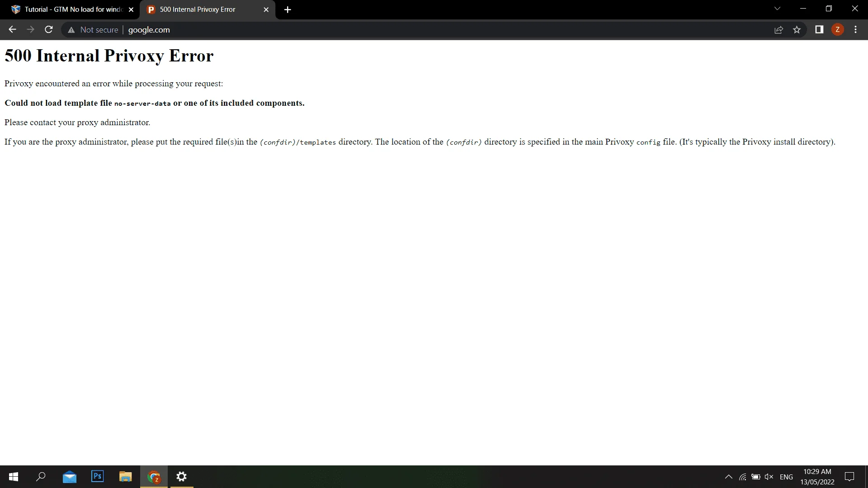The width and height of the screenshot is (868, 488).
Task: Switch to the Tutorial - GTM No load tab
Action: pos(72,9)
